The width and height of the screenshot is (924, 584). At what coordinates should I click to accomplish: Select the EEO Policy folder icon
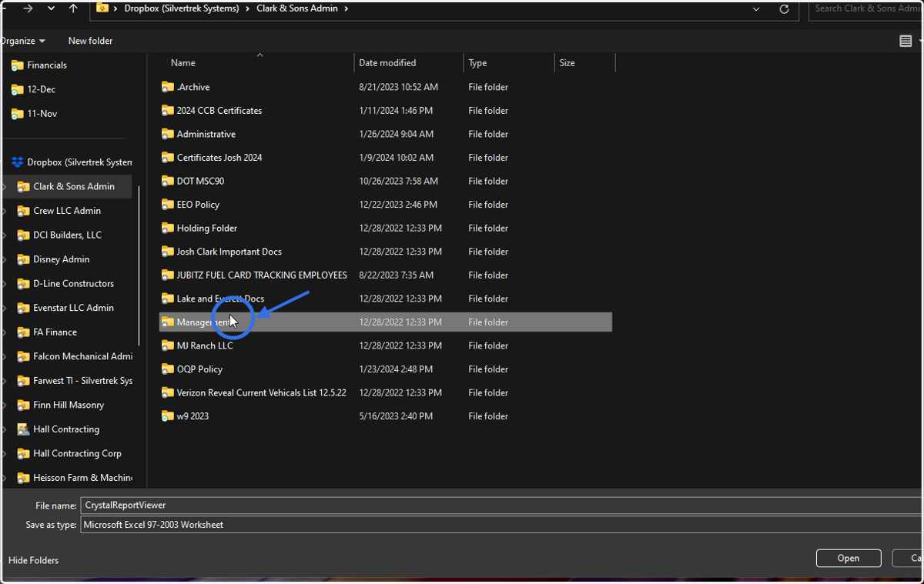(x=167, y=205)
